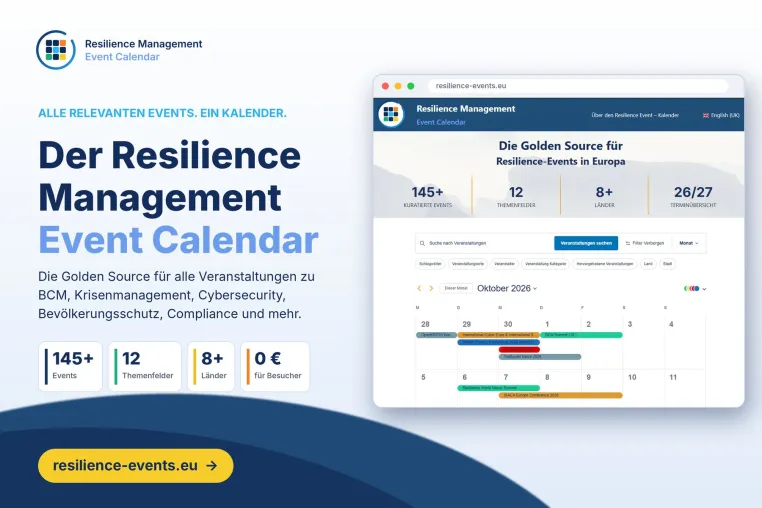Click the green maximize dot of the browser window
Image resolution: width=762 pixels, height=508 pixels.
(x=411, y=86)
